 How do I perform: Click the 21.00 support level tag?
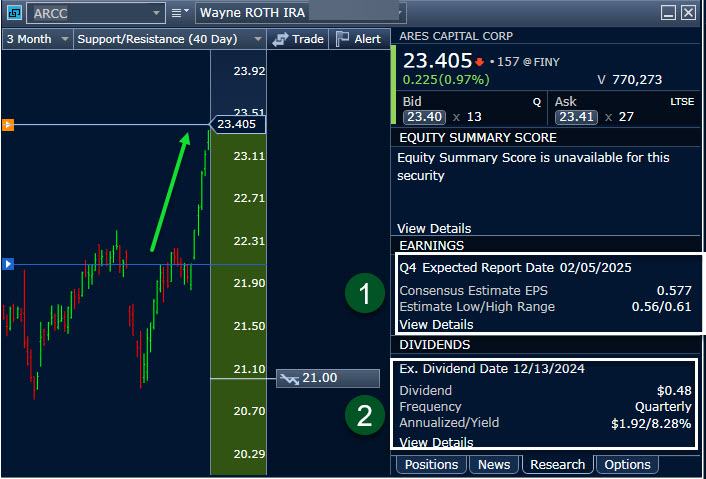coord(327,379)
